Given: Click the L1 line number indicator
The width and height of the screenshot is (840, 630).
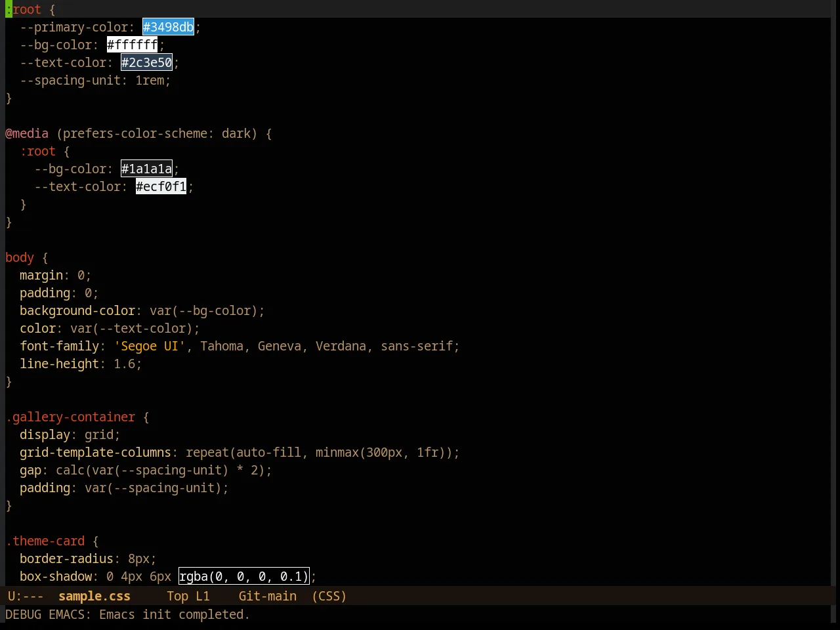Looking at the screenshot, I should [203, 596].
